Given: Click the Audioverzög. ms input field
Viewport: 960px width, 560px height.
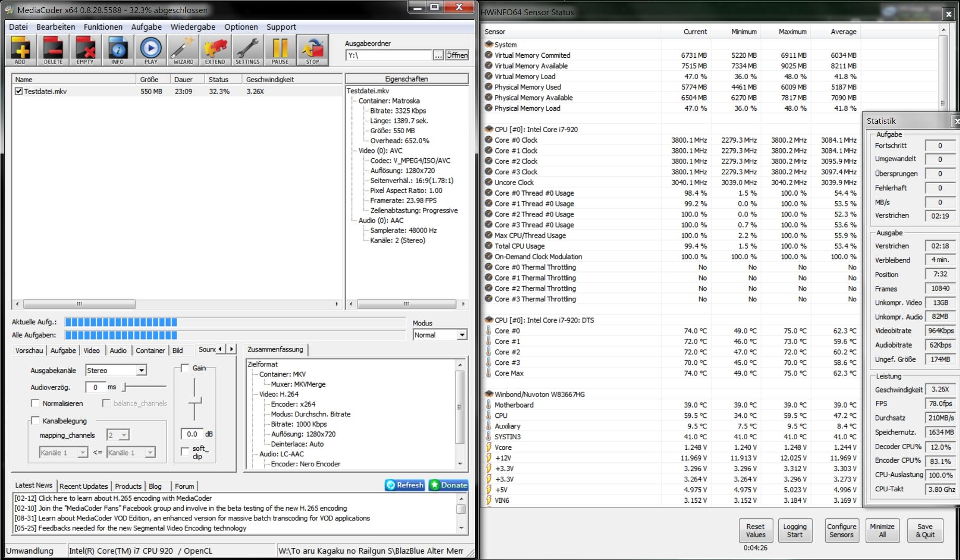Looking at the screenshot, I should [x=95, y=387].
